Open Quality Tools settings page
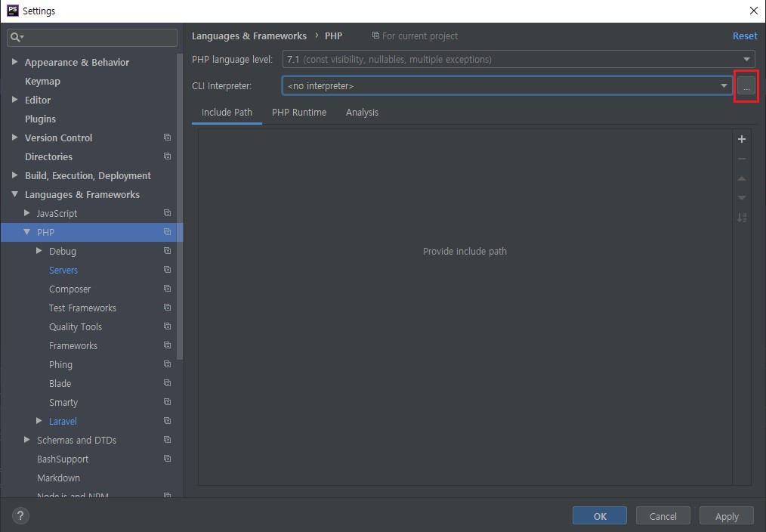Image resolution: width=766 pixels, height=532 pixels. [x=76, y=326]
